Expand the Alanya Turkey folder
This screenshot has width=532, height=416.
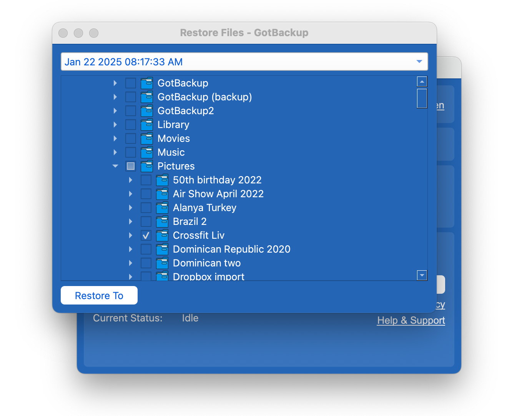130,208
